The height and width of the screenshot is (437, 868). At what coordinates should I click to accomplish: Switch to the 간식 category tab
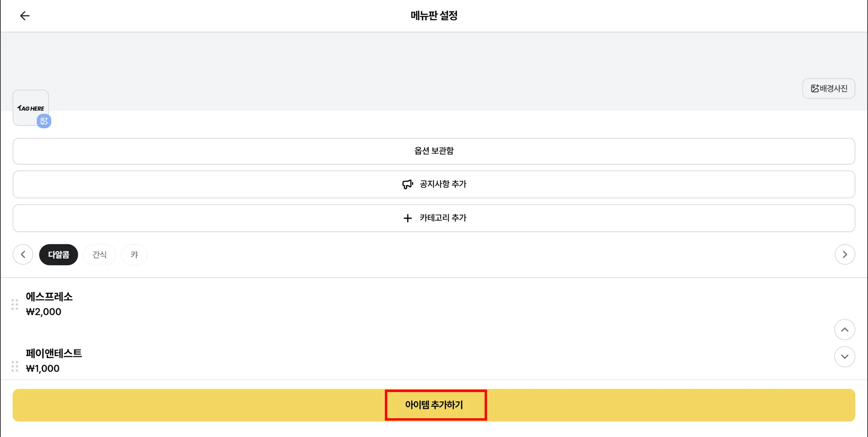pyautogui.click(x=100, y=255)
